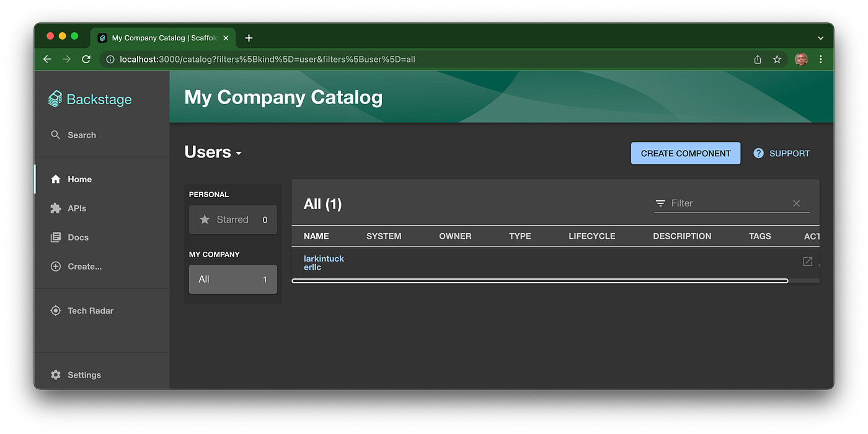Click the Starred star icon
The image size is (868, 434).
tap(205, 219)
